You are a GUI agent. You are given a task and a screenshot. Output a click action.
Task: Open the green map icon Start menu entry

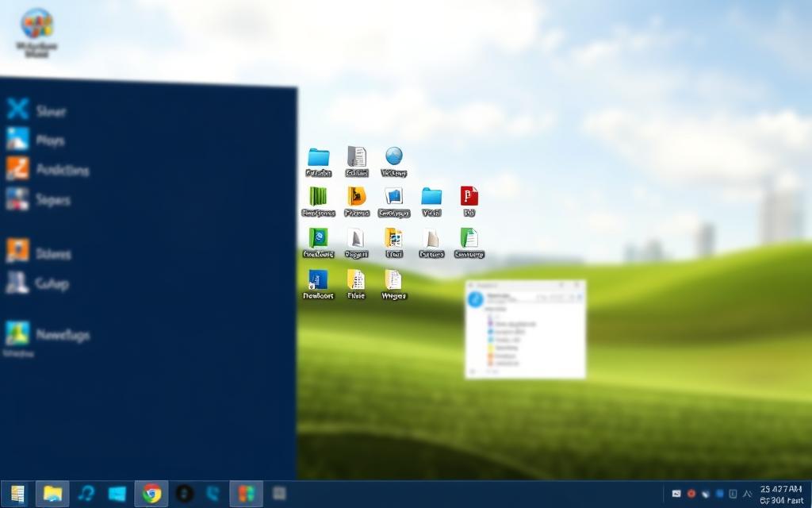click(x=17, y=333)
